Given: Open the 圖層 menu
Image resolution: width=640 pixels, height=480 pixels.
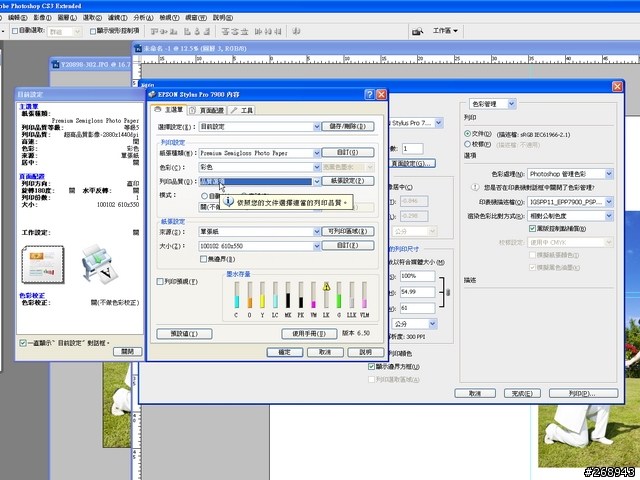Looking at the screenshot, I should 67,18.
